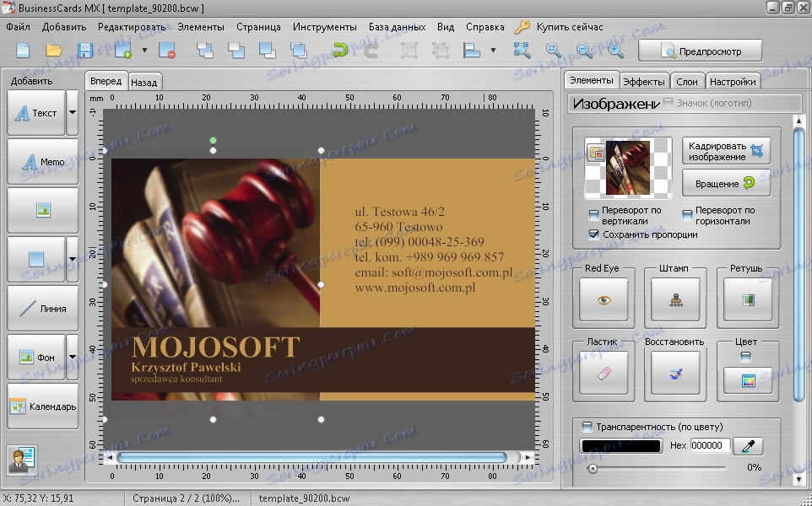Click the green Undo arrow icon
The image size is (812, 506).
tap(340, 51)
